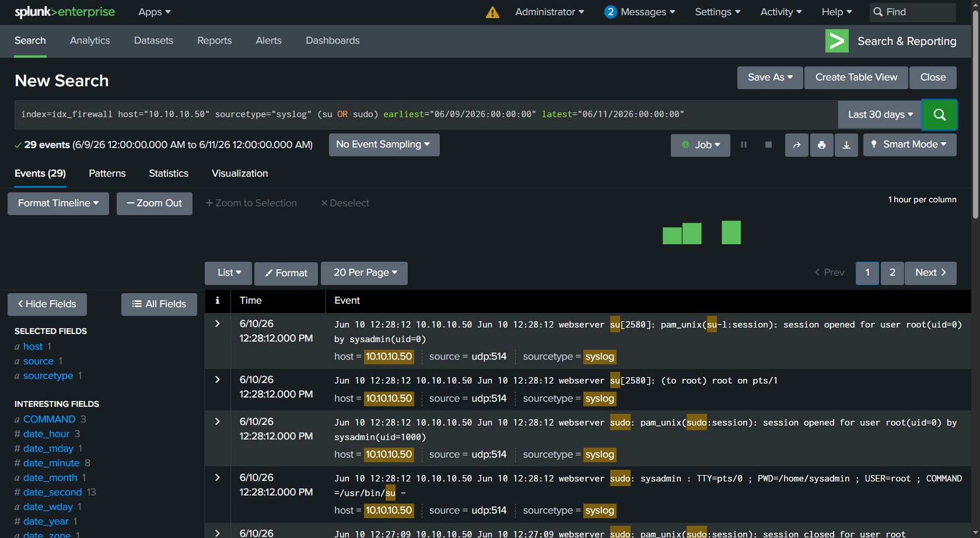Open the Settings menu
The image size is (980, 538).
coord(717,12)
